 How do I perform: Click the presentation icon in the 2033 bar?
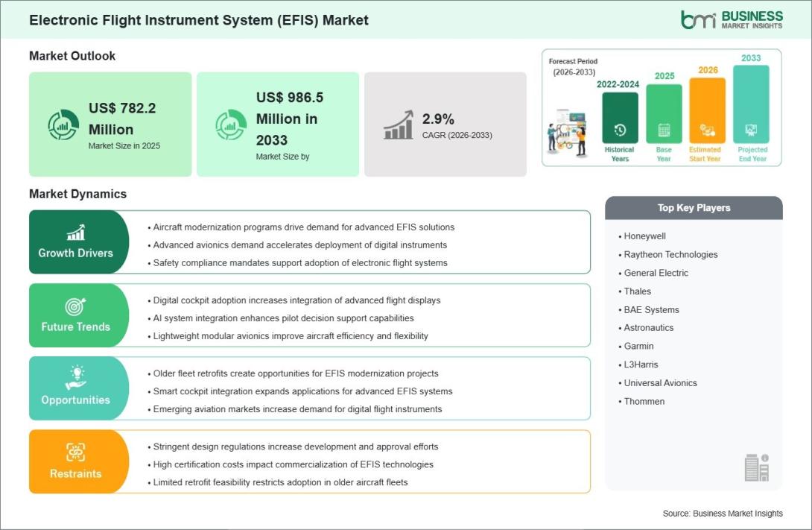pos(751,130)
